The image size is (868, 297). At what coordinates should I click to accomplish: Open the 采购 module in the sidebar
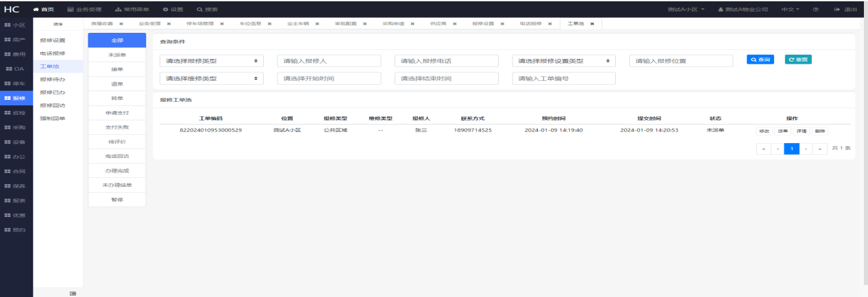pyautogui.click(x=16, y=127)
